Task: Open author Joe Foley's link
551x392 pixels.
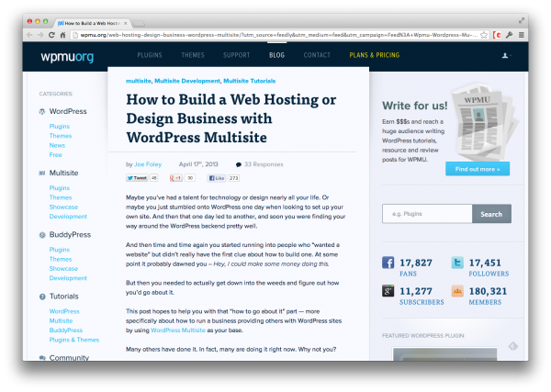Action: 148,164
